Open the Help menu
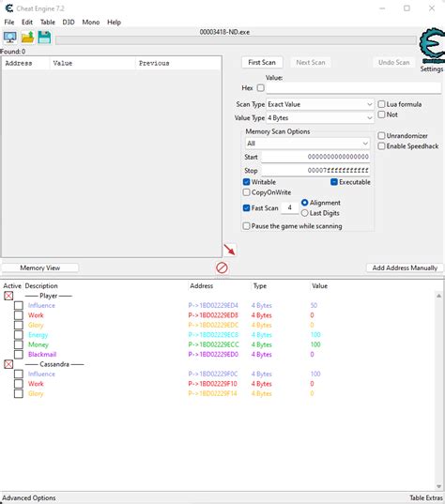 tap(114, 23)
